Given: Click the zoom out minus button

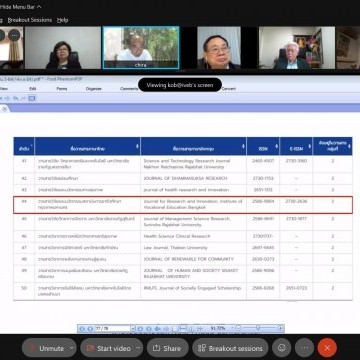Looking at the screenshot, I should (x=238, y=329).
